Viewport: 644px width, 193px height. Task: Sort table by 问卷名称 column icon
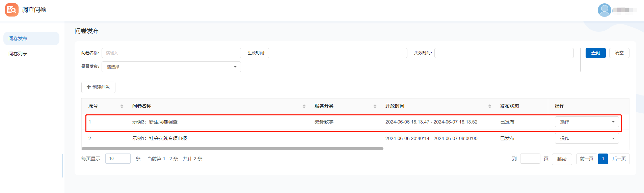click(304, 106)
